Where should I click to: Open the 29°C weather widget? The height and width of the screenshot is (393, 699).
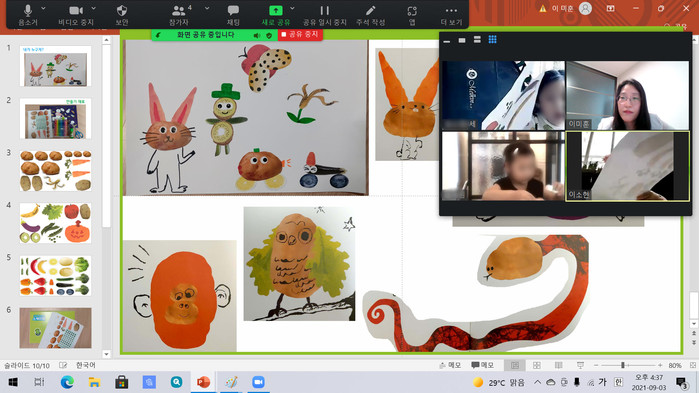pos(499,382)
